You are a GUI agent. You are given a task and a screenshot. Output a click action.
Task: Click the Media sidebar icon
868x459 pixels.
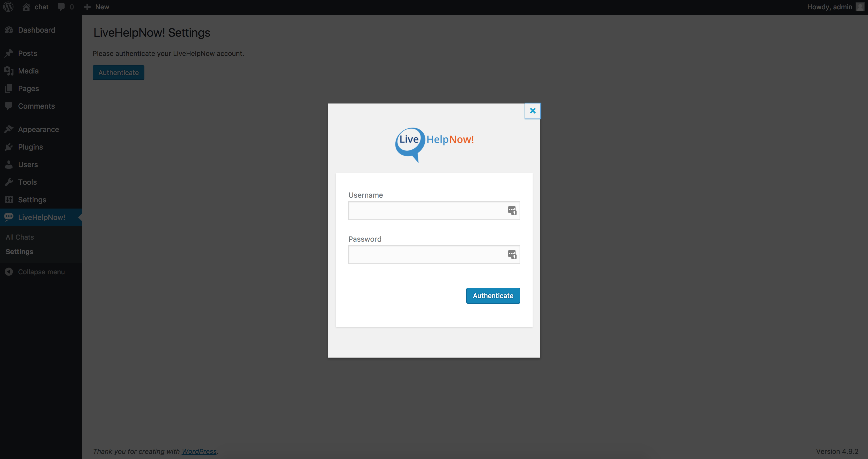click(9, 71)
